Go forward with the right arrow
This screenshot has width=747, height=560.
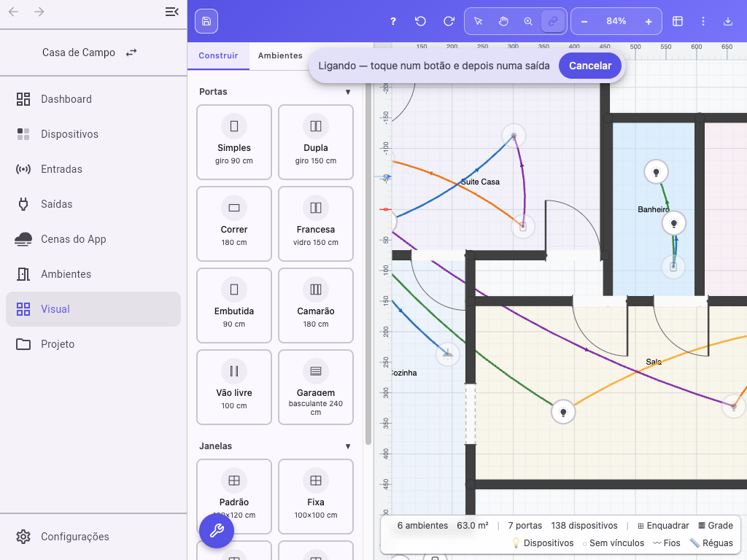[x=39, y=12]
